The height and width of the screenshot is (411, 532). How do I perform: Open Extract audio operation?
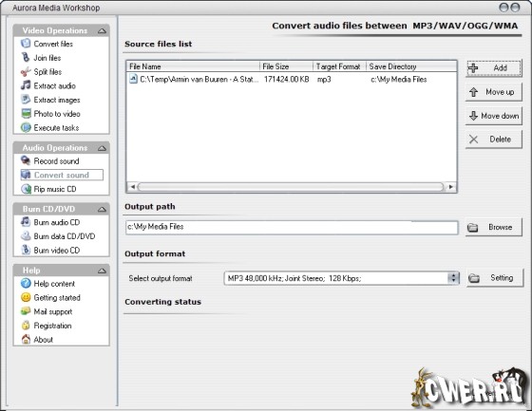pyautogui.click(x=55, y=85)
